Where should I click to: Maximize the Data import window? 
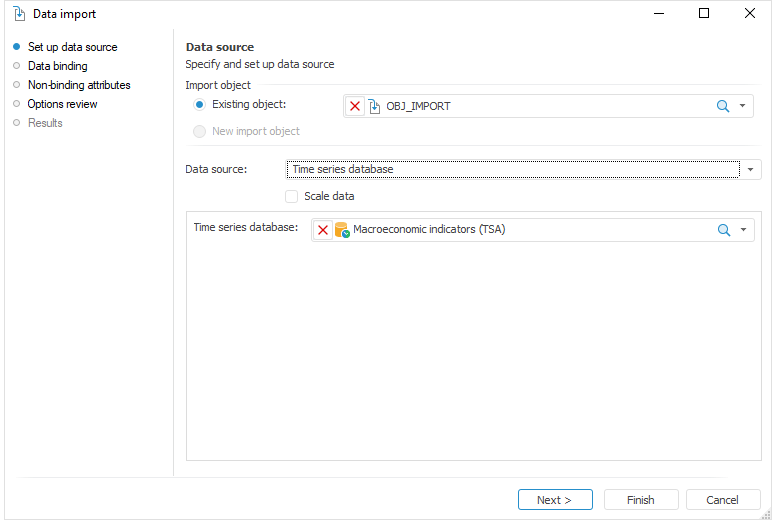tap(704, 14)
